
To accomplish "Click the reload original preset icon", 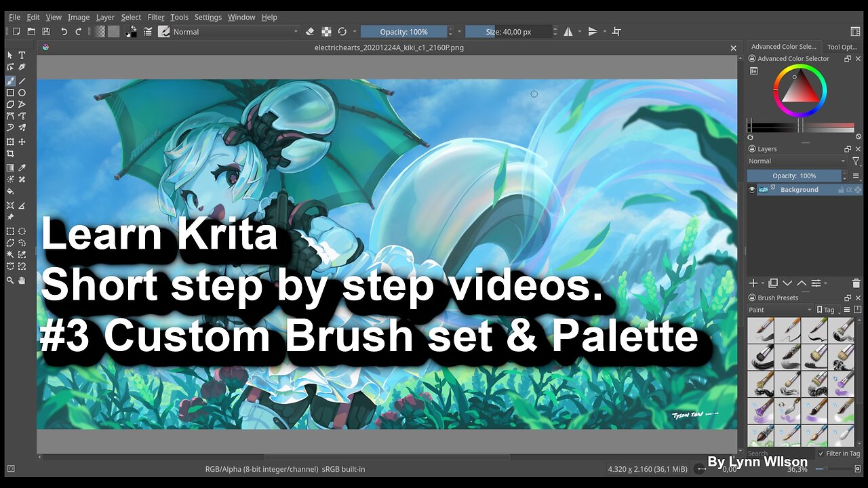I will [x=342, y=31].
